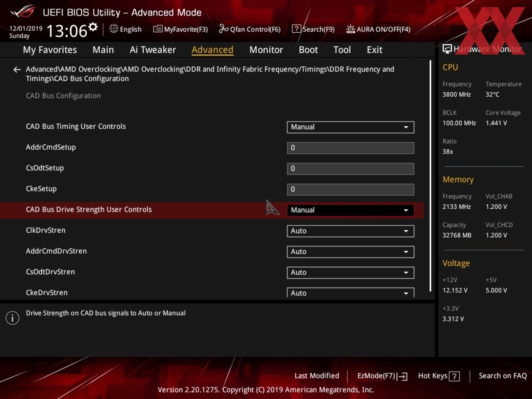This screenshot has width=532, height=399.
Task: Open the My Favorites tab
Action: [50, 50]
